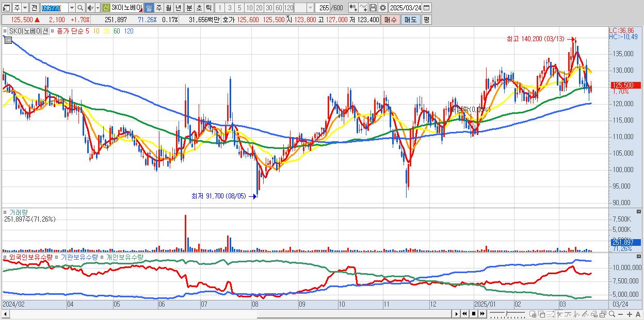
Task: Open the '주' market type dropdown arrow
Action: (x=25, y=8)
